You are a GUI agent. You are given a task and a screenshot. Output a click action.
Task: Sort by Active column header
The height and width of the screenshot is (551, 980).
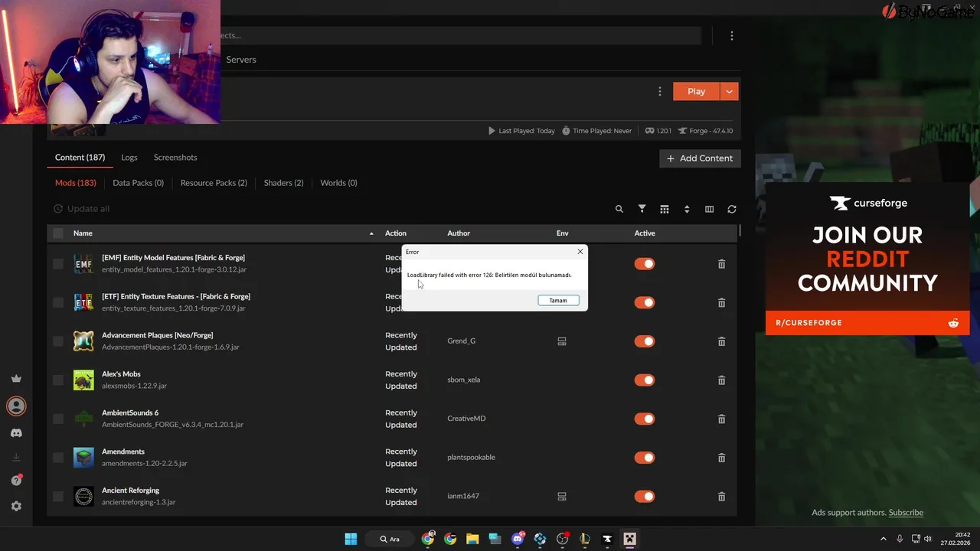coord(645,233)
